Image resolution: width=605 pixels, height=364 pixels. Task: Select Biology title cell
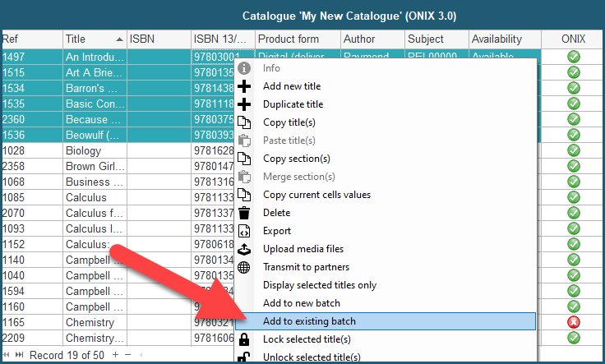[x=95, y=150]
